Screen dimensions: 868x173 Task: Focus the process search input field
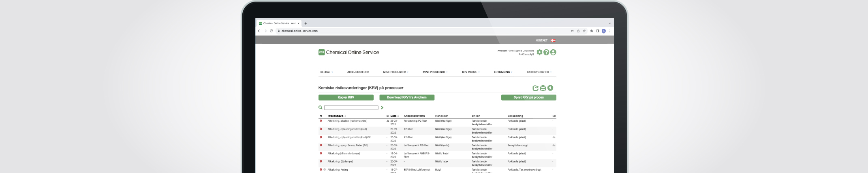pos(351,108)
